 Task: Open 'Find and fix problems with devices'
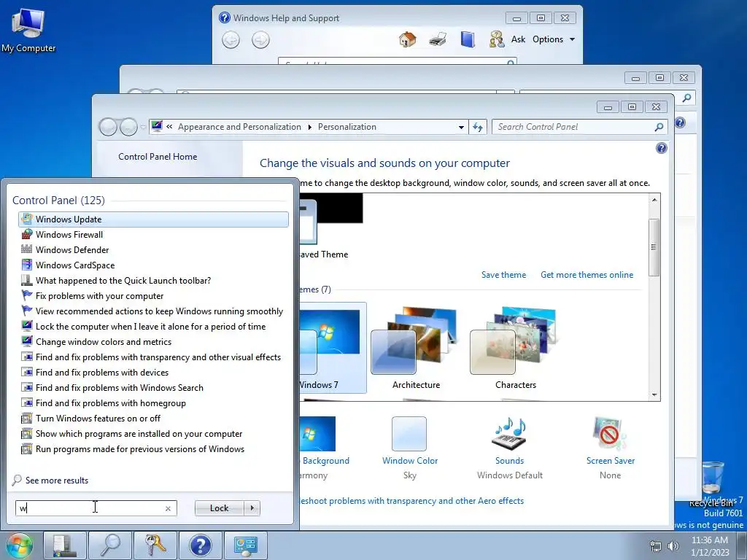153,373
